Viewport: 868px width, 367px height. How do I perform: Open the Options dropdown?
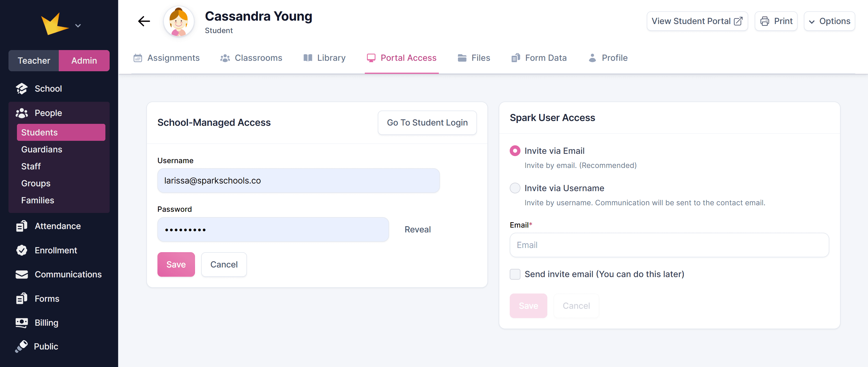point(829,21)
